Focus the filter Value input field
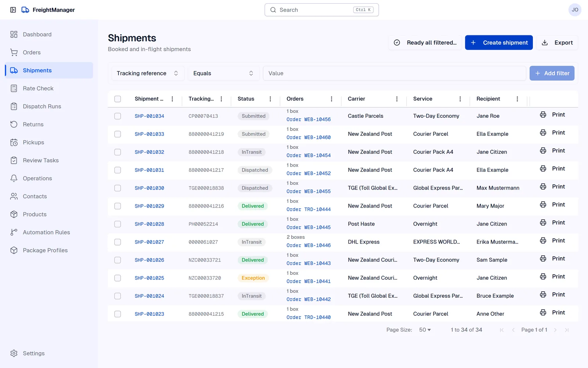 click(394, 73)
